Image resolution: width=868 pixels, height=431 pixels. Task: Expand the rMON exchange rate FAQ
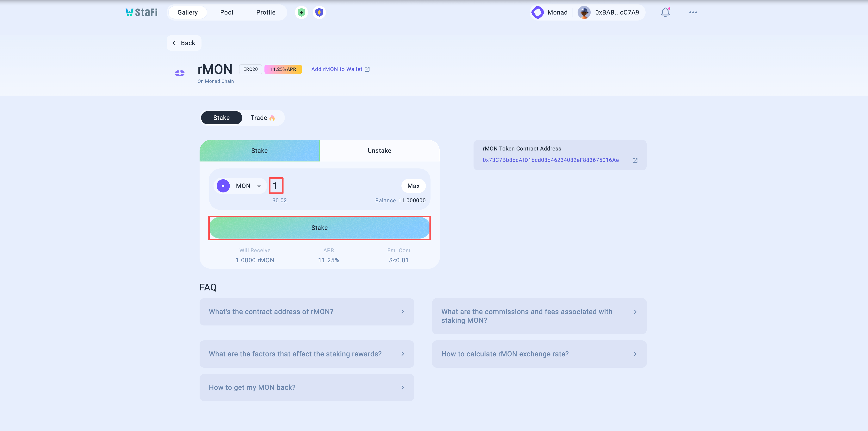pos(539,354)
